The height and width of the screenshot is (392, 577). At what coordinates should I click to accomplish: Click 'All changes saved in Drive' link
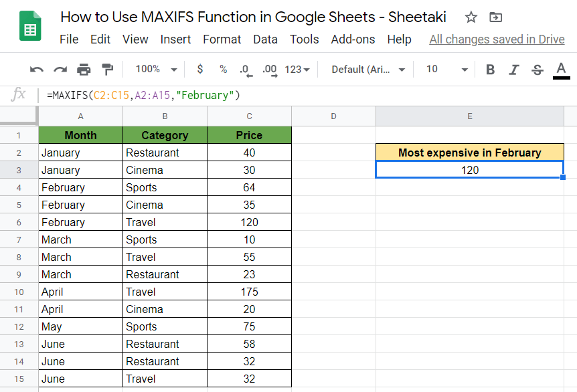pyautogui.click(x=497, y=39)
